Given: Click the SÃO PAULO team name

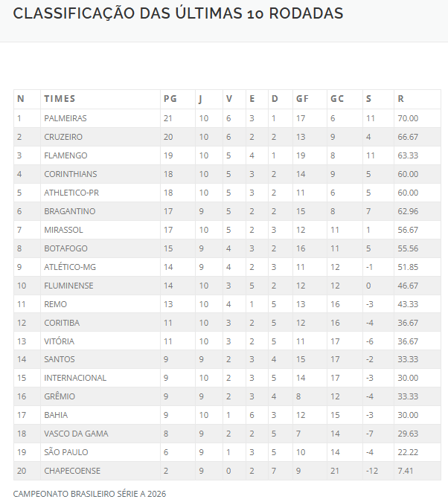Looking at the screenshot, I should click(66, 452).
